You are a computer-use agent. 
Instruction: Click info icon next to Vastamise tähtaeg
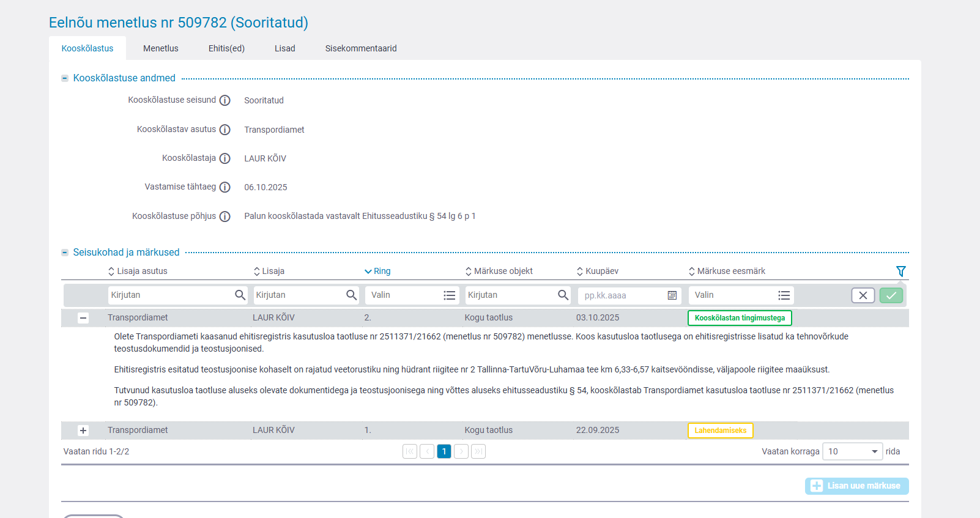pyautogui.click(x=225, y=187)
